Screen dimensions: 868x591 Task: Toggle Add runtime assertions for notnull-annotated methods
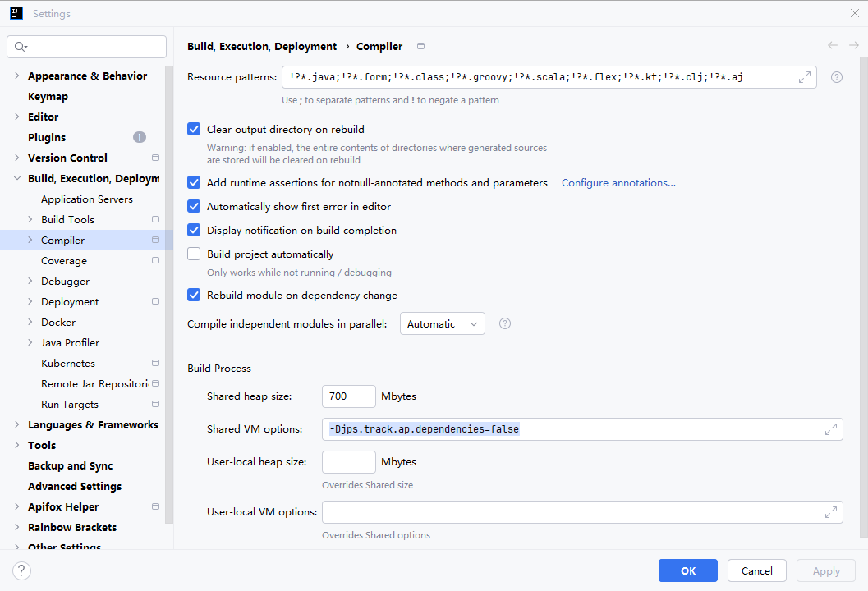pos(194,182)
